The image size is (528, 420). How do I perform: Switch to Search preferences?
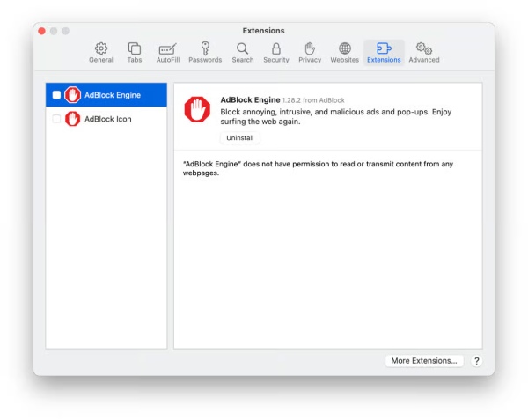click(x=243, y=53)
